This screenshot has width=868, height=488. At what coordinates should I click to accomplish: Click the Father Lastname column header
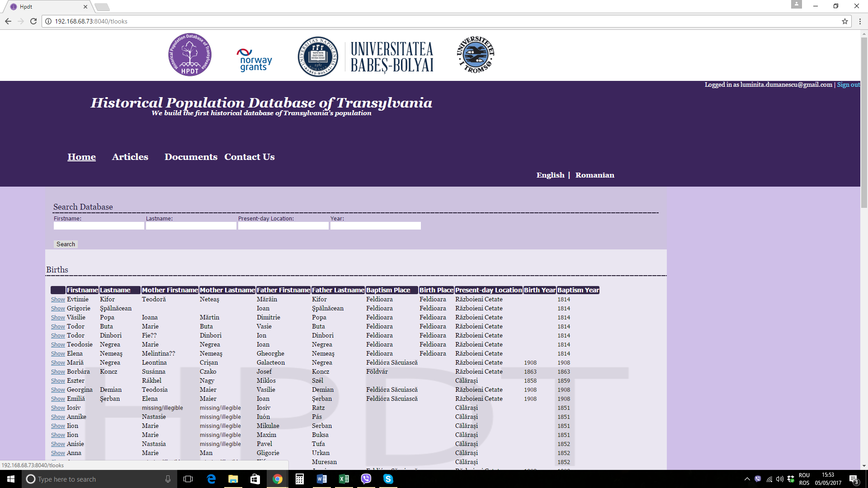(338, 290)
